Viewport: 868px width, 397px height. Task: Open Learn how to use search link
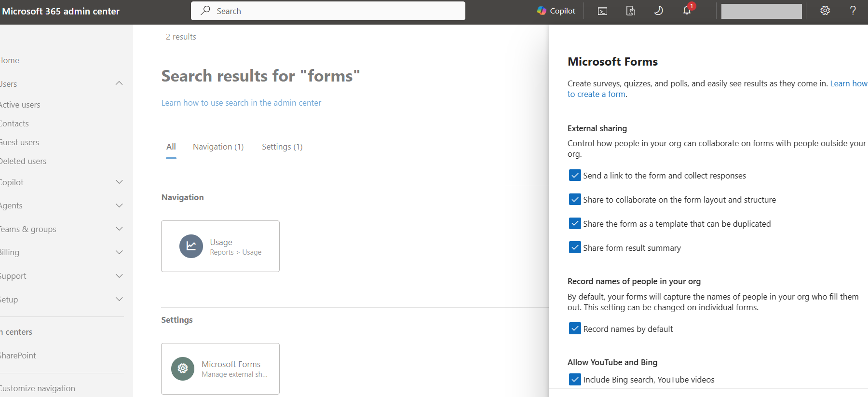click(x=241, y=103)
